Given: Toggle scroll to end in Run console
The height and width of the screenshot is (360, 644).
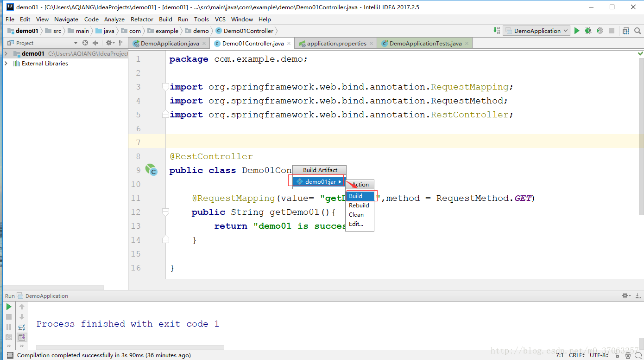Looking at the screenshot, I should point(22,337).
